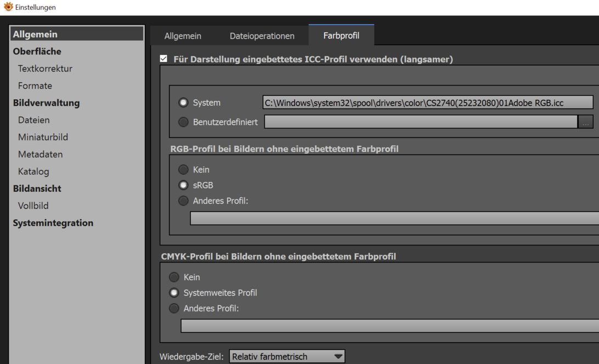
Task: Click the Benutzerdefiniert profile path field
Action: 420,122
